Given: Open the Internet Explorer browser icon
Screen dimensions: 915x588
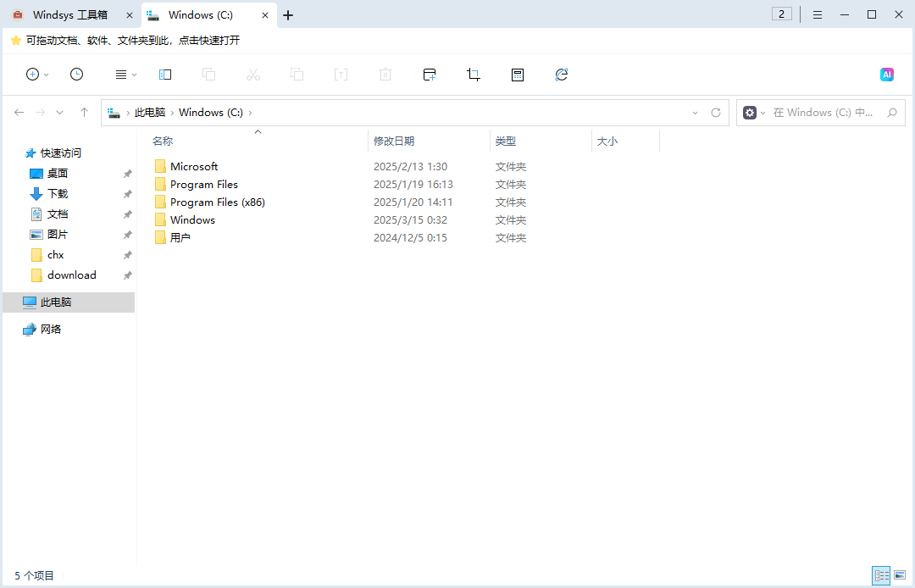Looking at the screenshot, I should coord(562,75).
